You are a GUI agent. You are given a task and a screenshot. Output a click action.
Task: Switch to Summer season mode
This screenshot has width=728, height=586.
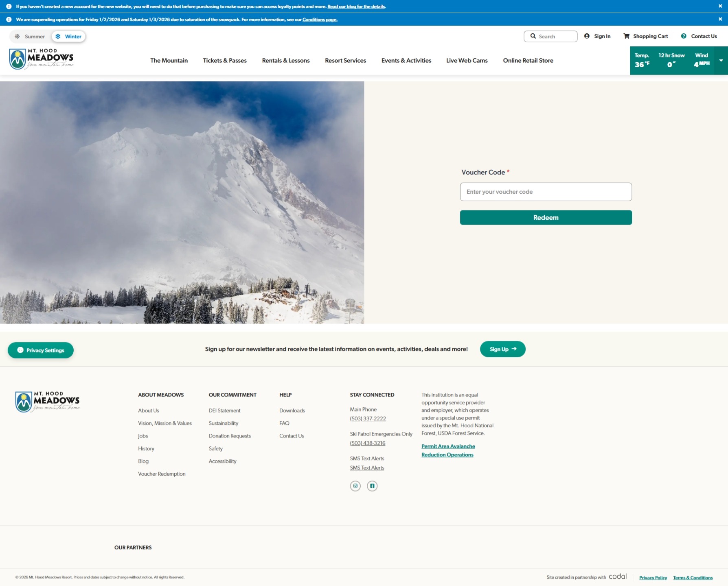click(x=30, y=37)
